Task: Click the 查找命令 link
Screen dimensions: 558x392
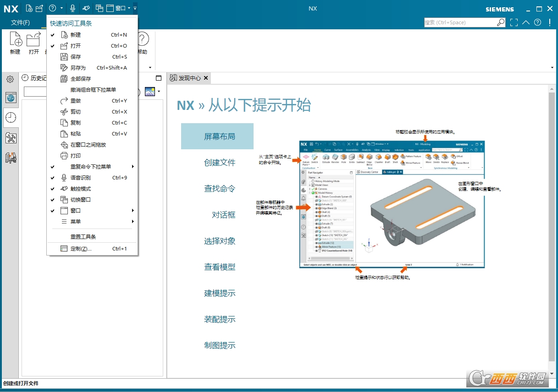Action: point(220,188)
